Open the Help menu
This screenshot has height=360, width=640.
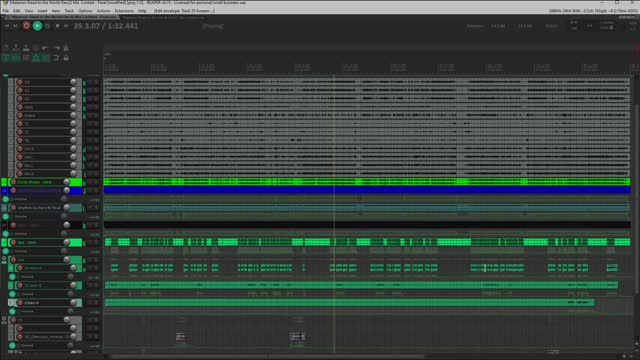tap(142, 11)
